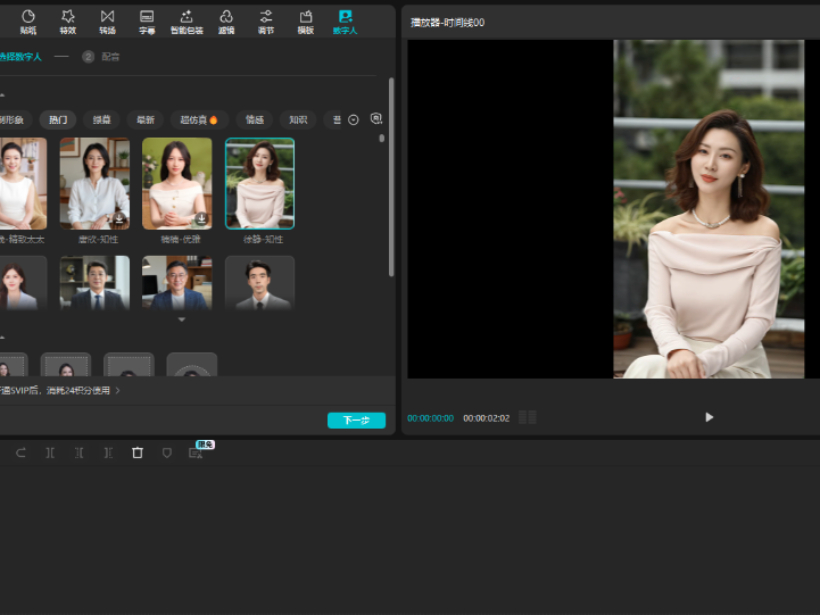Select the 最新 category filter

[146, 120]
